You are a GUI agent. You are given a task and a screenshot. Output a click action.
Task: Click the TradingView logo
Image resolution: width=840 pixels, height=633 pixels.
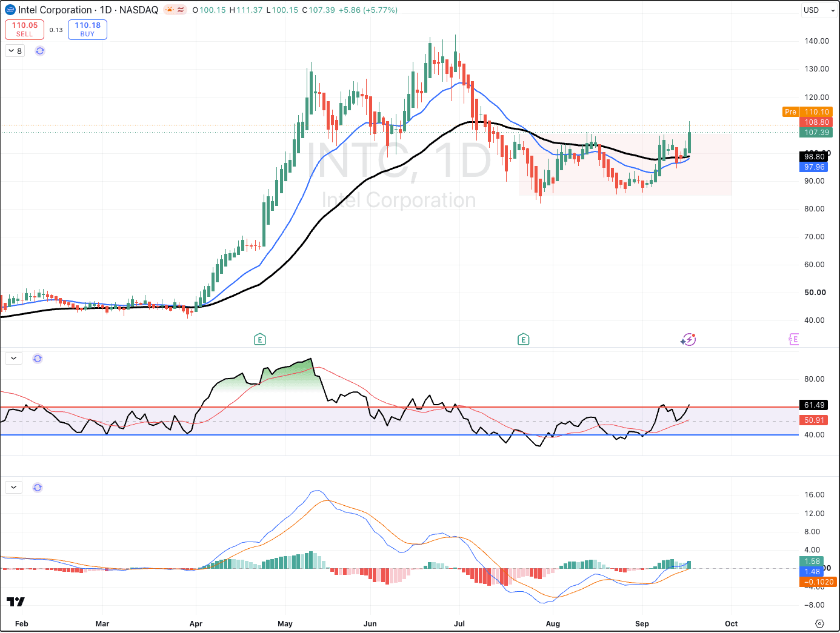16,602
